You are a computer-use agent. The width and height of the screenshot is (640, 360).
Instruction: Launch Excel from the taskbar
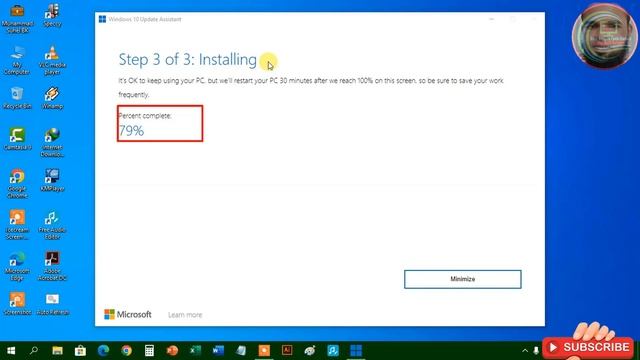coord(195,351)
